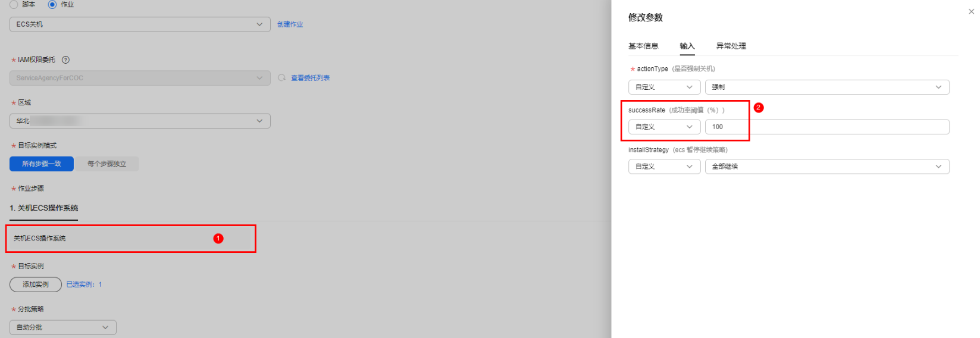Open the 查看委托列表 link
Image resolution: width=980 pixels, height=338 pixels.
[x=310, y=78]
